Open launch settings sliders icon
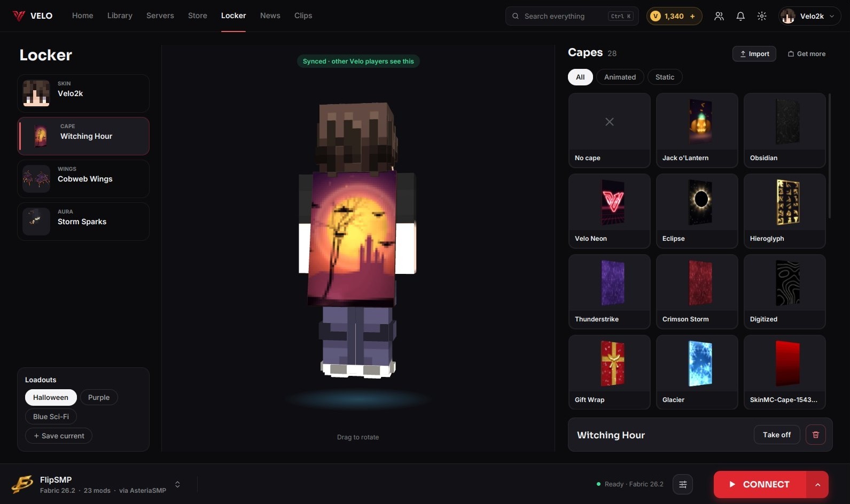 click(x=683, y=484)
